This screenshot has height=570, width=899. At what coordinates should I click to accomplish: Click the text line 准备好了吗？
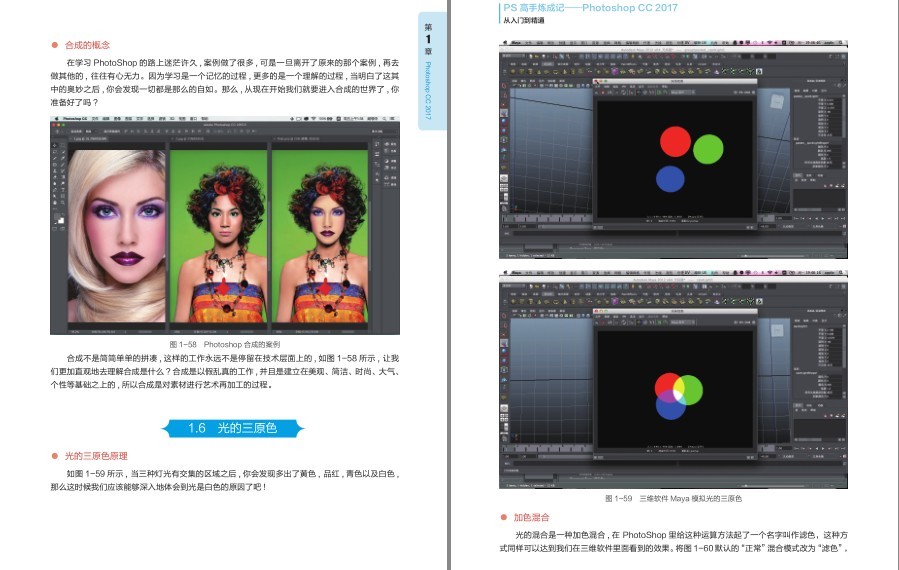click(x=75, y=102)
